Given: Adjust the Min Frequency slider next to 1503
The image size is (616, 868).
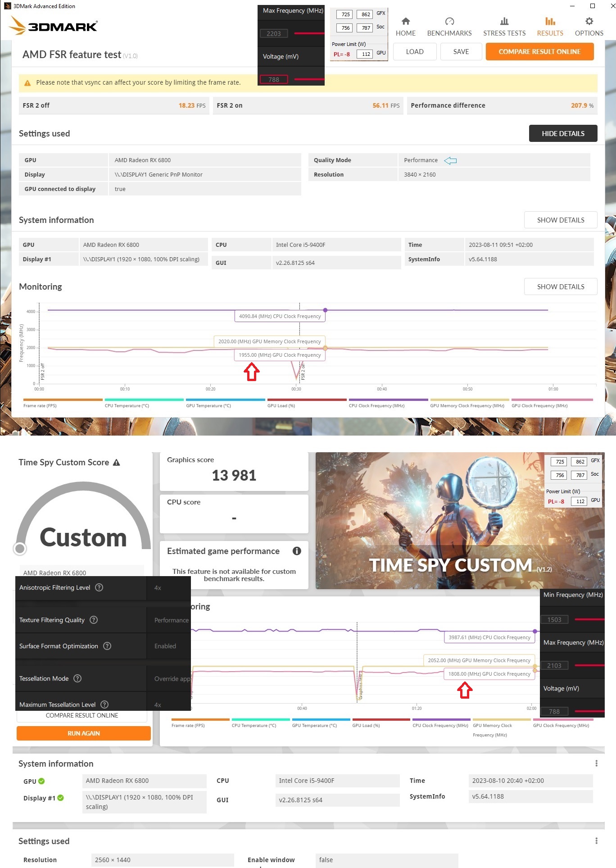Looking at the screenshot, I should tap(589, 620).
